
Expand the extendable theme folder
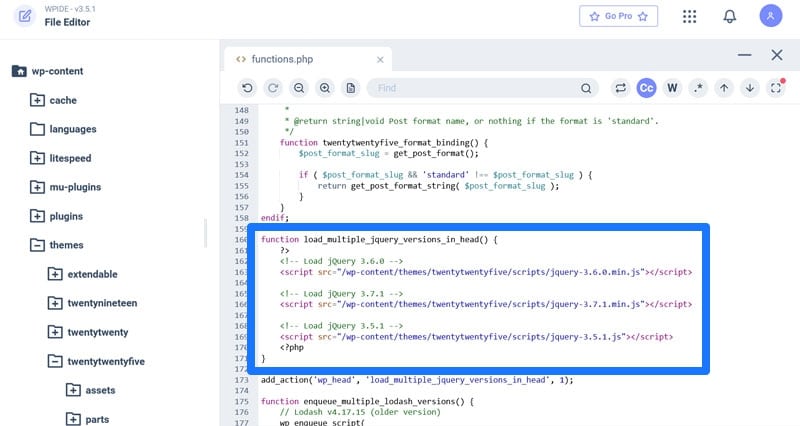[x=55, y=274]
